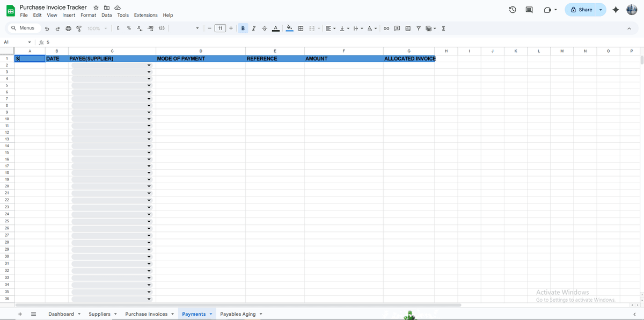Open the Edit menu
This screenshot has height=320, width=644.
pos(37,15)
